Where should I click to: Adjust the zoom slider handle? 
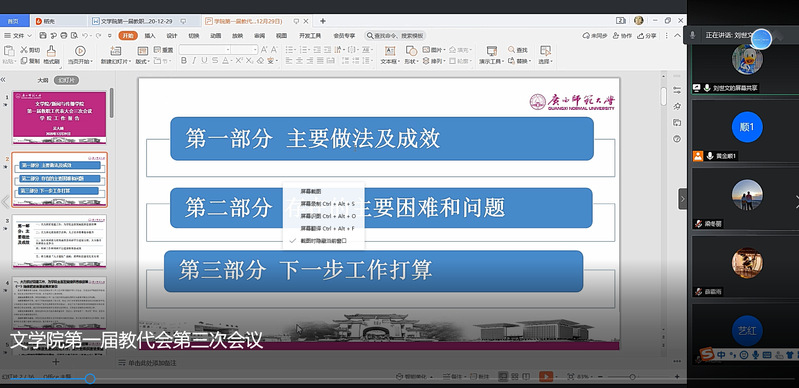pyautogui.click(x=632, y=377)
